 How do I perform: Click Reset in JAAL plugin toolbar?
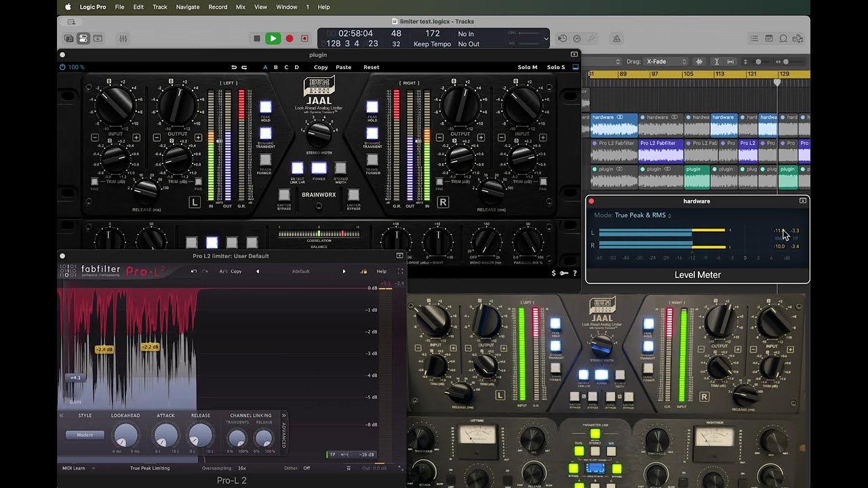tap(372, 67)
